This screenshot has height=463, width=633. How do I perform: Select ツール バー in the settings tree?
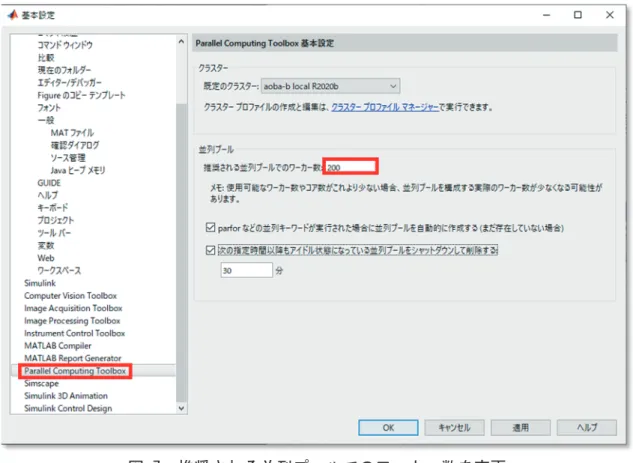pyautogui.click(x=54, y=233)
